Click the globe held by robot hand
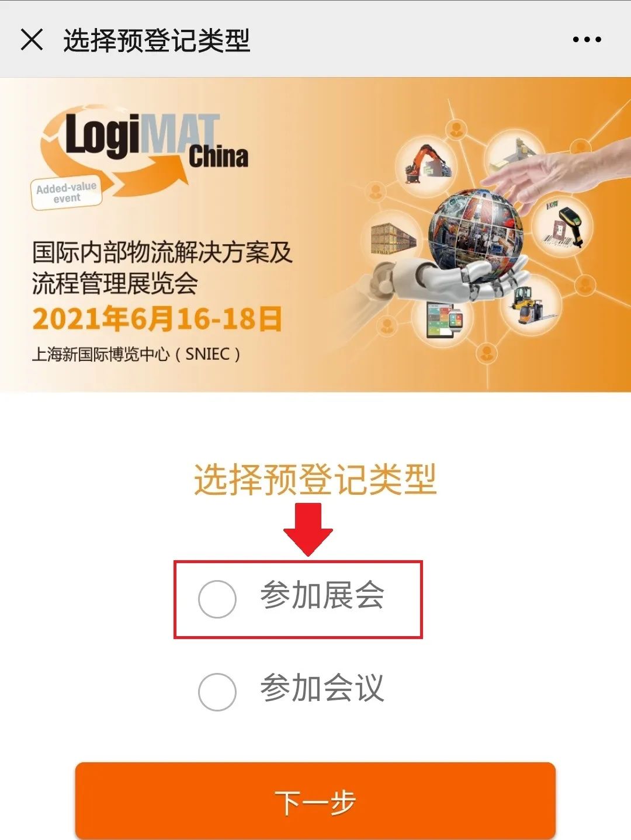 click(x=475, y=230)
